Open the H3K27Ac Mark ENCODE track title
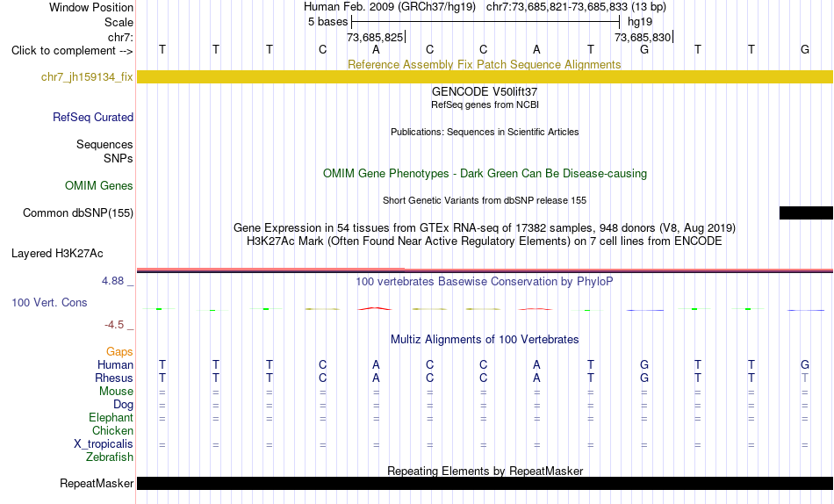Image resolution: width=834 pixels, height=504 pixels. click(x=484, y=241)
